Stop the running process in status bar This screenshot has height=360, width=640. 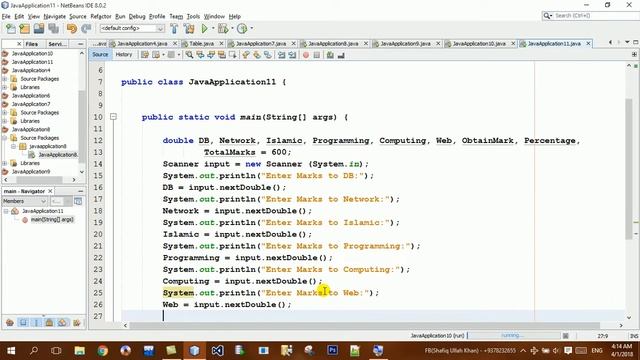point(565,336)
